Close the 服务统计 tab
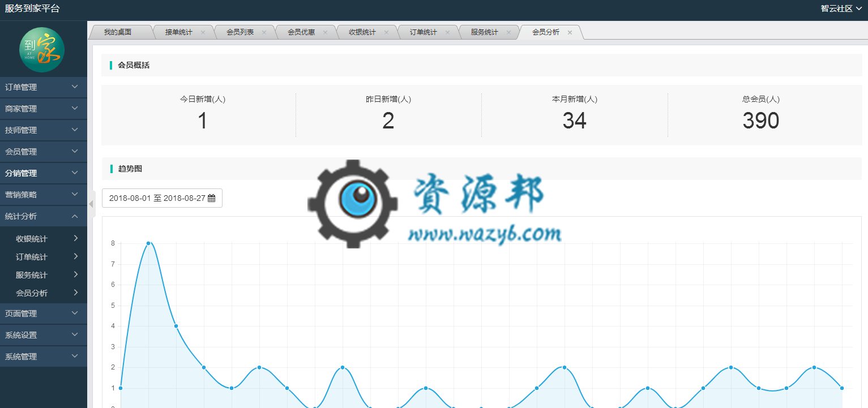 508,32
